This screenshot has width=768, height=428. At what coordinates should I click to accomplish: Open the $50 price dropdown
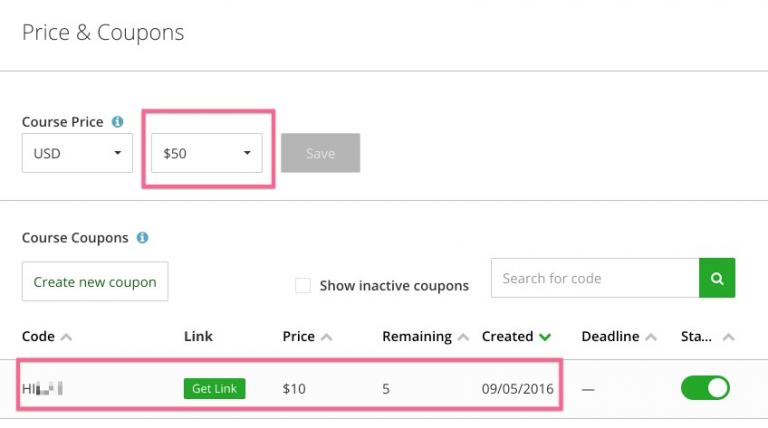click(x=207, y=153)
